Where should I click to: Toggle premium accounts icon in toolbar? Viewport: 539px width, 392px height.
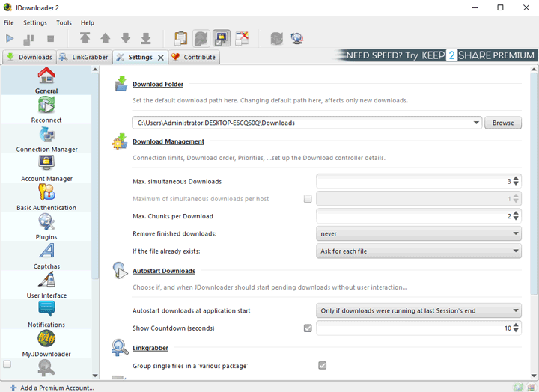222,38
